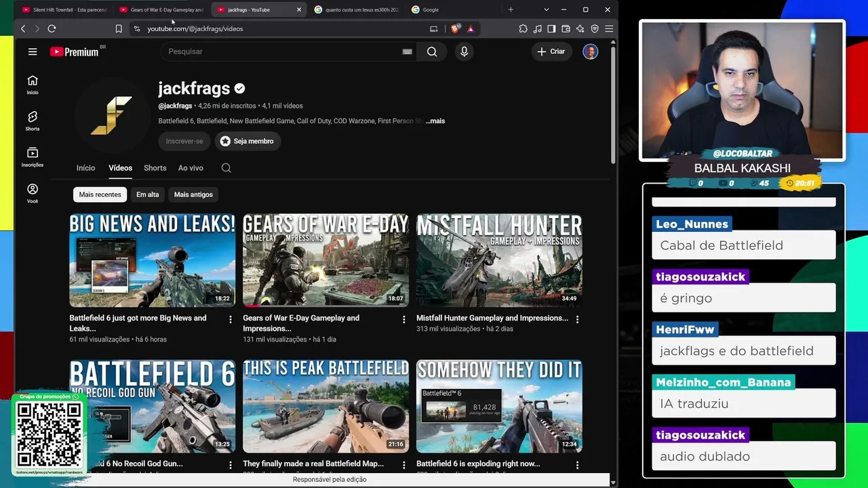Click the Inscrever-se button

point(184,141)
